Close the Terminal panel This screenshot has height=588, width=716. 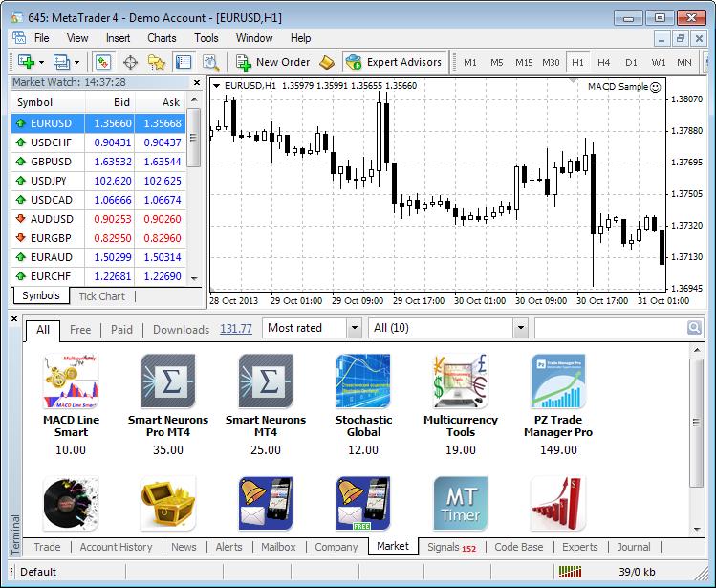tap(14, 319)
